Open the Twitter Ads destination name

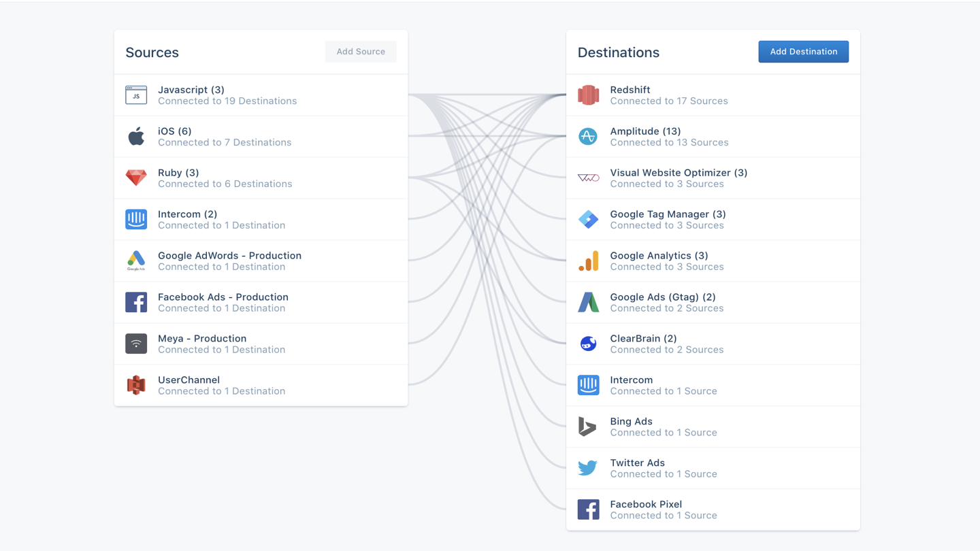pos(638,463)
